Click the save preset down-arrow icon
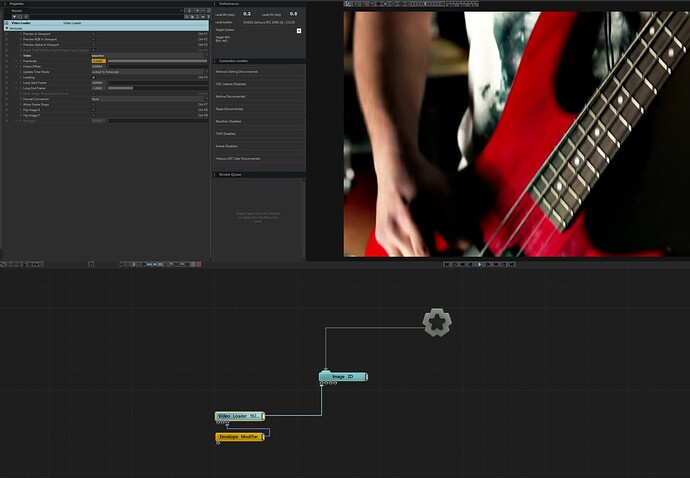Screen dimensions: 690x478 189,11
